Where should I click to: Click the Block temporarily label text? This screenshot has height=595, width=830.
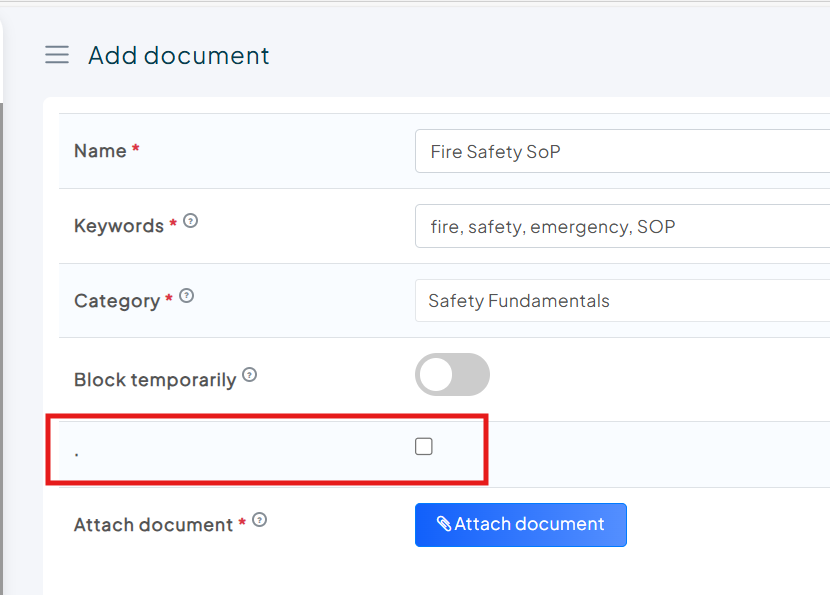click(x=155, y=380)
